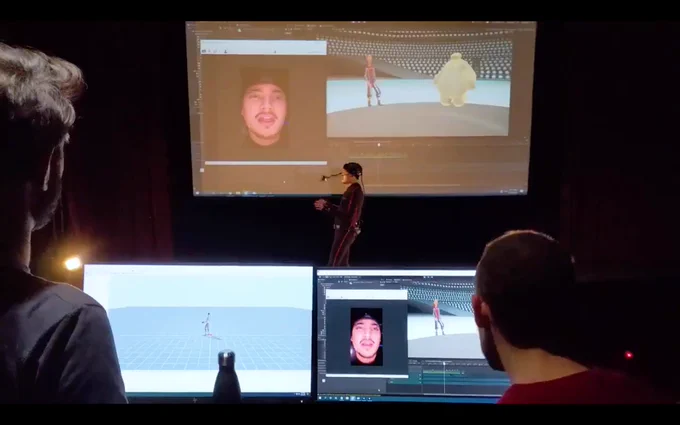Select the red-shirt character on the projected viewport

coord(373,81)
